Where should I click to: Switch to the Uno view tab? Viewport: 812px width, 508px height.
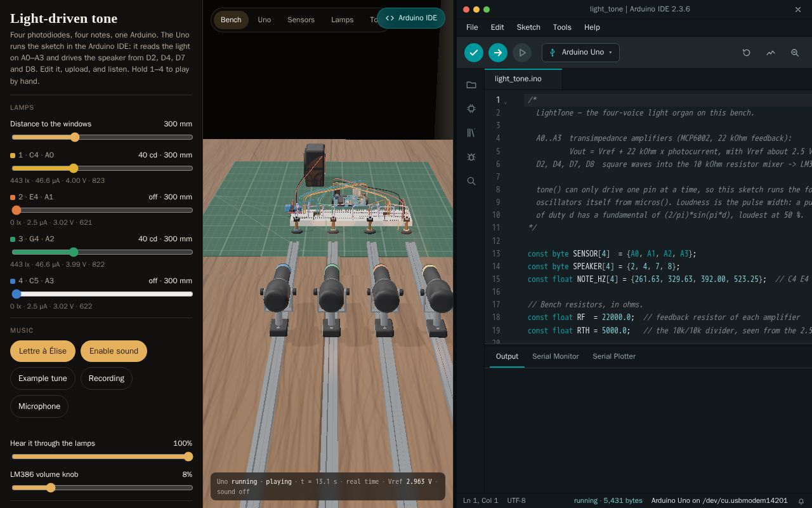point(265,20)
